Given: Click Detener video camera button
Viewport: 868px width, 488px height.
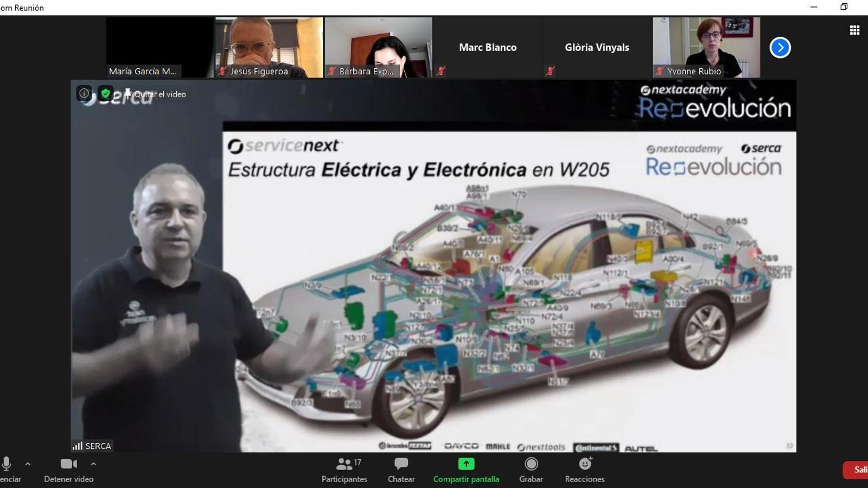Looking at the screenshot, I should pyautogui.click(x=68, y=470).
